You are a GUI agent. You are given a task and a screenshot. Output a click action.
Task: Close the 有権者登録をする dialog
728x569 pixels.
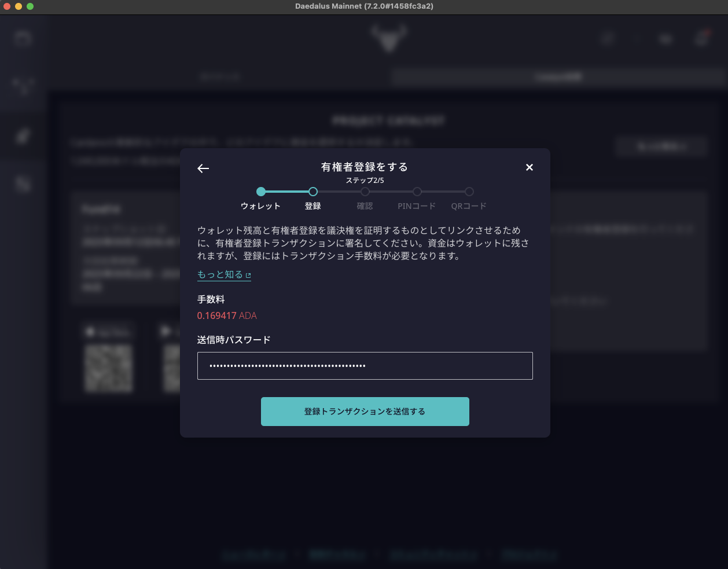[529, 167]
